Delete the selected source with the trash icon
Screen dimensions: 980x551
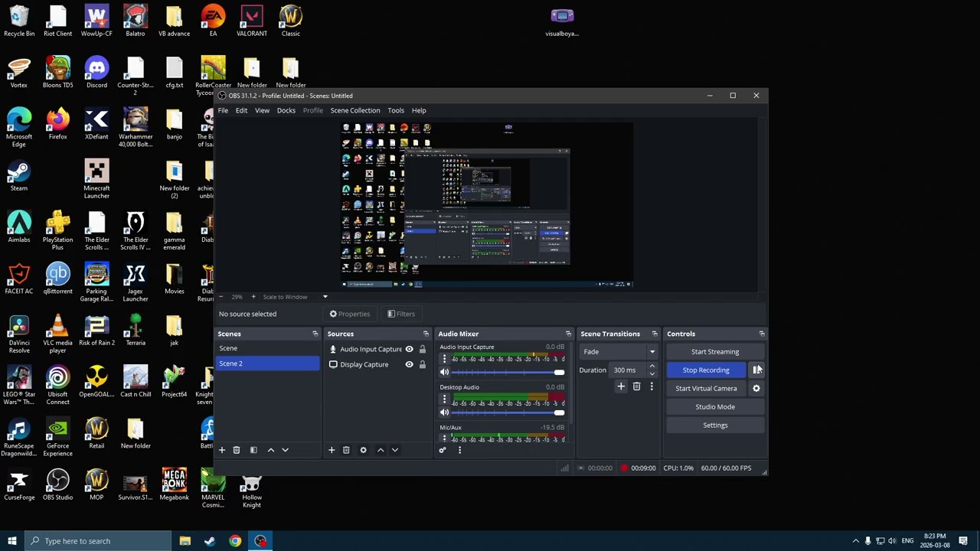coord(346,450)
